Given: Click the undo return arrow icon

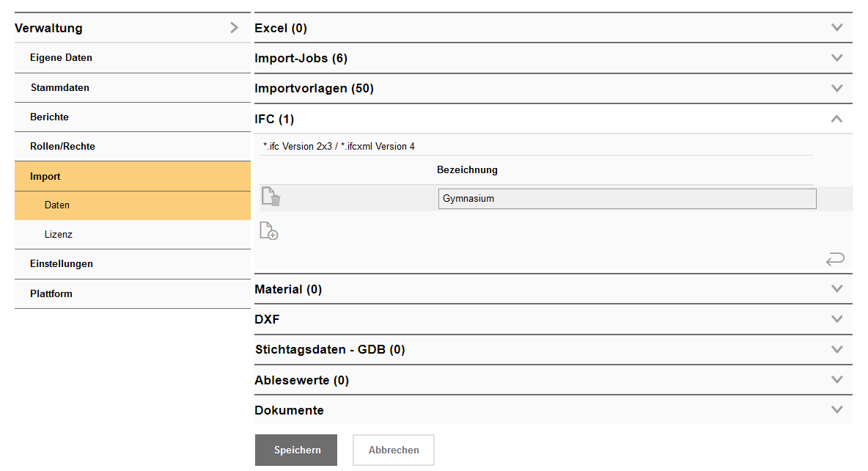Looking at the screenshot, I should pos(835,259).
